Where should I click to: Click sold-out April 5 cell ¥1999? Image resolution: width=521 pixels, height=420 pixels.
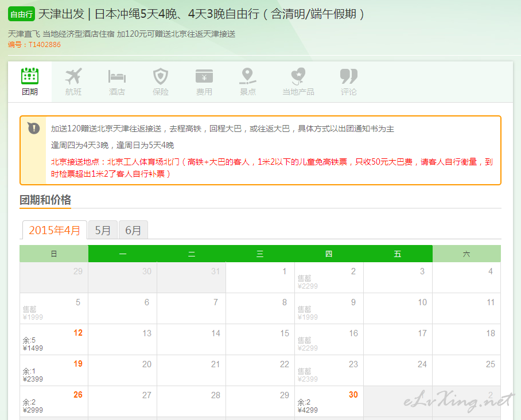tap(54, 308)
